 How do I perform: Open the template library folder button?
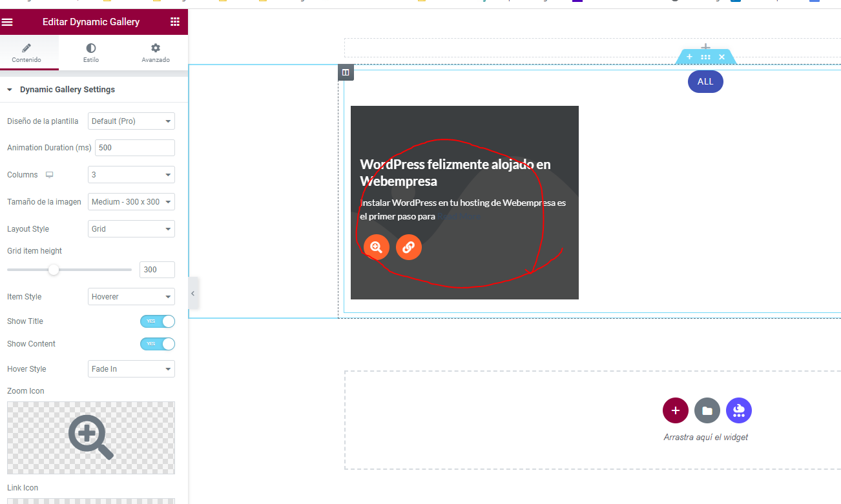point(707,410)
